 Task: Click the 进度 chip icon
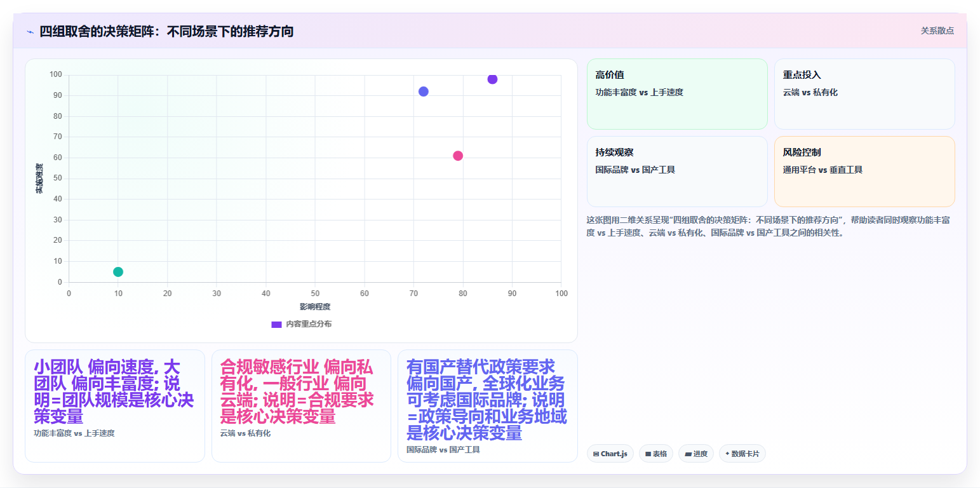tap(688, 454)
